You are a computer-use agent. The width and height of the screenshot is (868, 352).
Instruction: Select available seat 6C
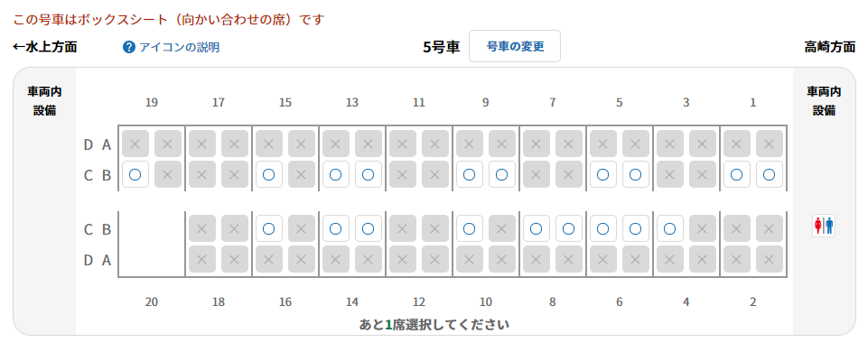pyautogui.click(x=603, y=228)
